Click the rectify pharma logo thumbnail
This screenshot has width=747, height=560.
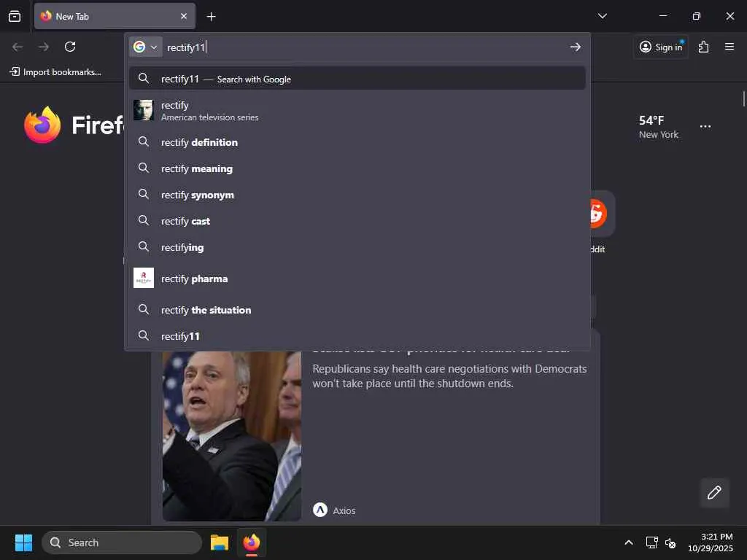pyautogui.click(x=144, y=278)
